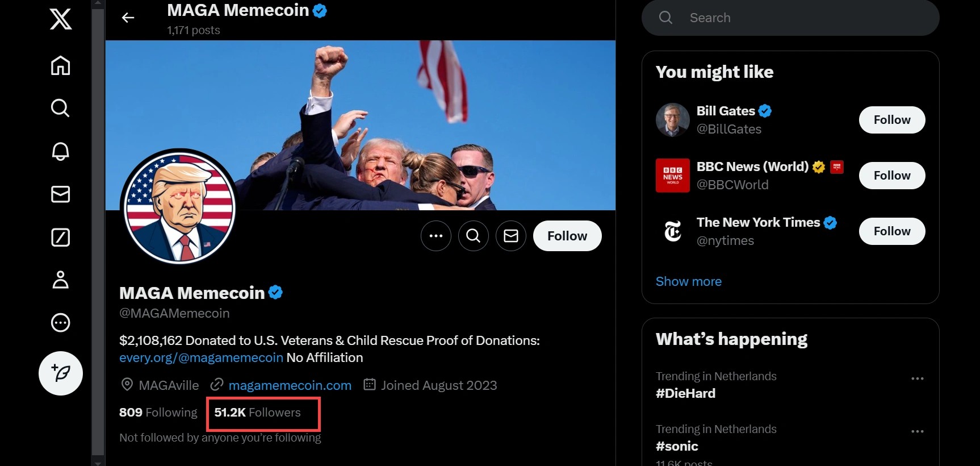Search this profile's posts icon

(473, 236)
